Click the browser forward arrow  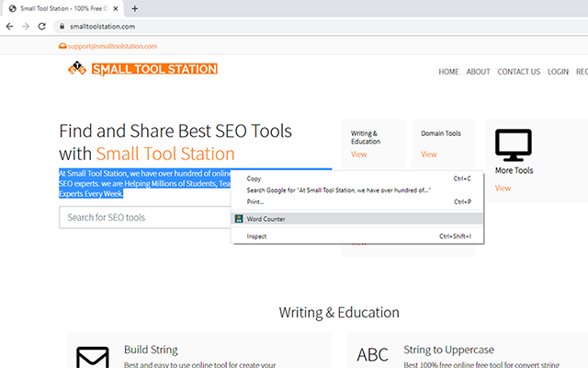tap(26, 27)
